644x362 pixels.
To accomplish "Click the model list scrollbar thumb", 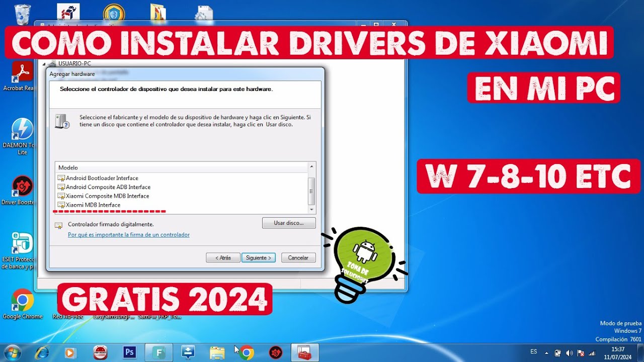I will [311, 190].
